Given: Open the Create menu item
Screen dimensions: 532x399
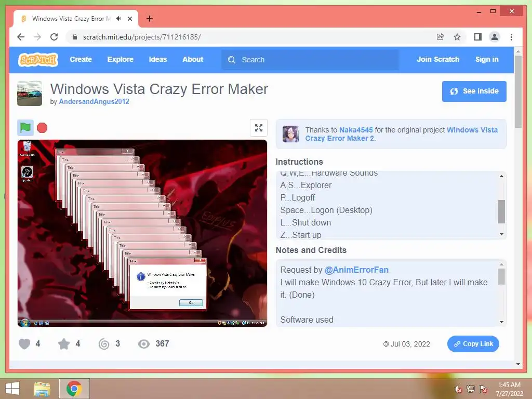Looking at the screenshot, I should click(81, 59).
